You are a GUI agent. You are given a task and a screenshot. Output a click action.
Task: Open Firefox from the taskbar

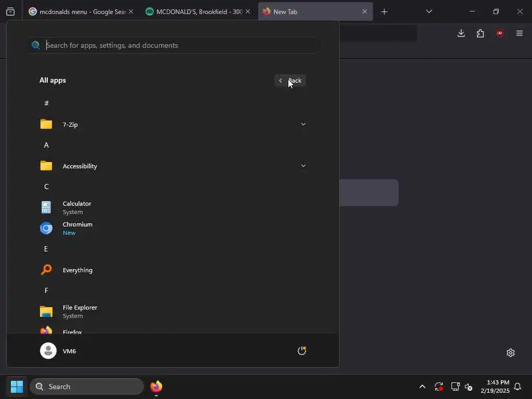coord(156,387)
